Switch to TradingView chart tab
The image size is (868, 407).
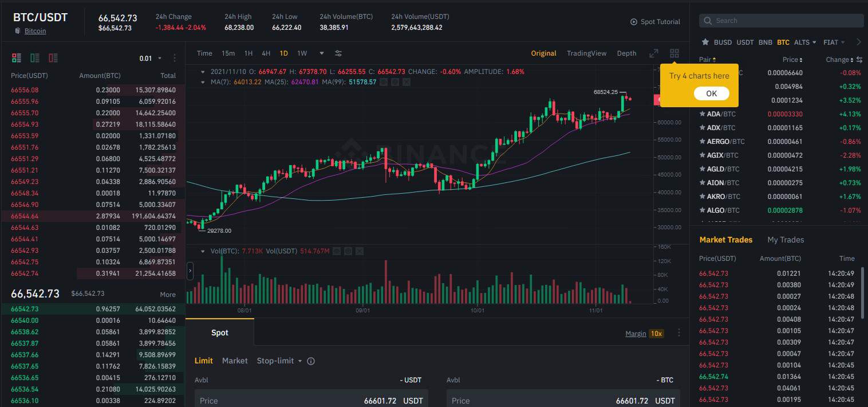coord(586,53)
